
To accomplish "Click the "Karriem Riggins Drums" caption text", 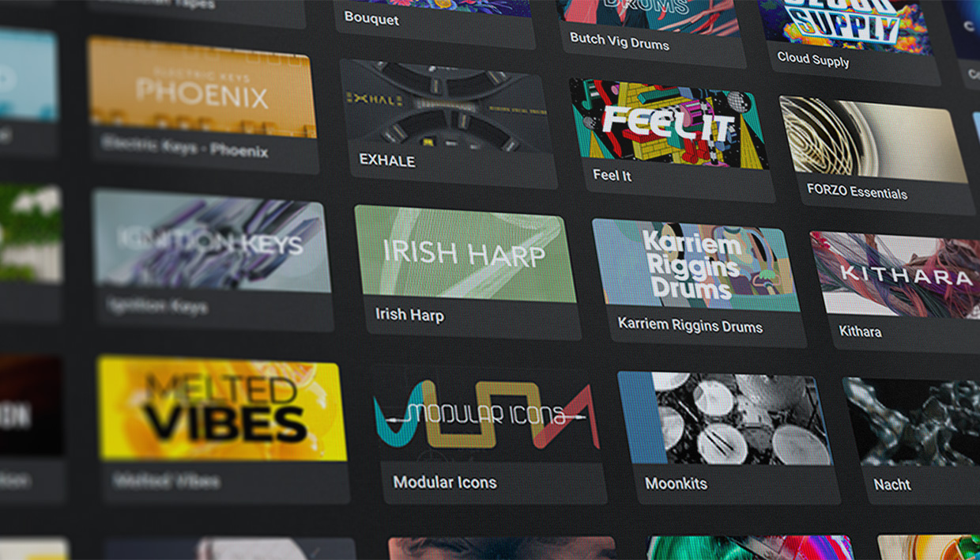I will click(690, 325).
